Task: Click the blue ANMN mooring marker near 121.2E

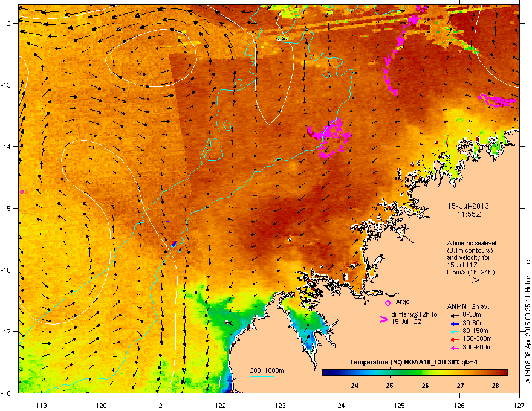Action: 174,243
